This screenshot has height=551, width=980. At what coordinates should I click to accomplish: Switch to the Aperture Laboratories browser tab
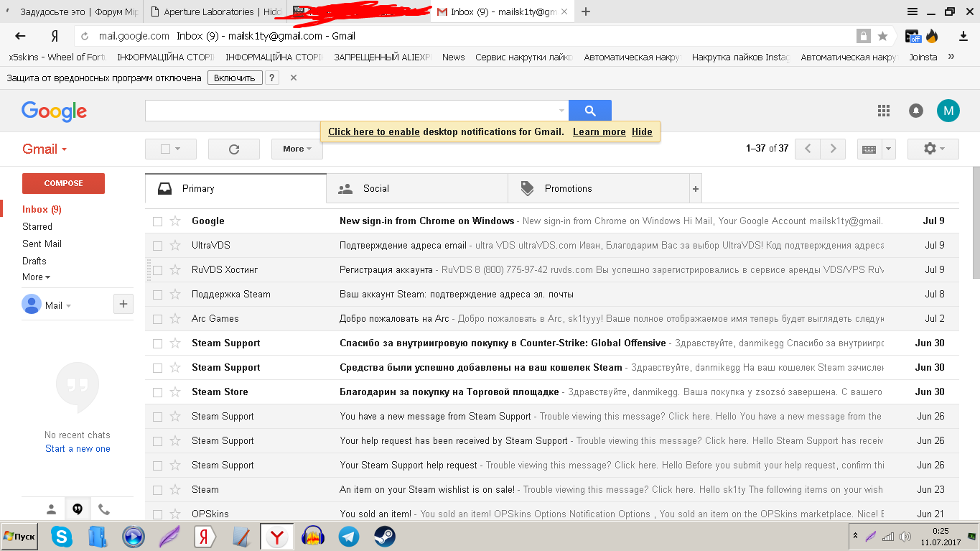215,11
